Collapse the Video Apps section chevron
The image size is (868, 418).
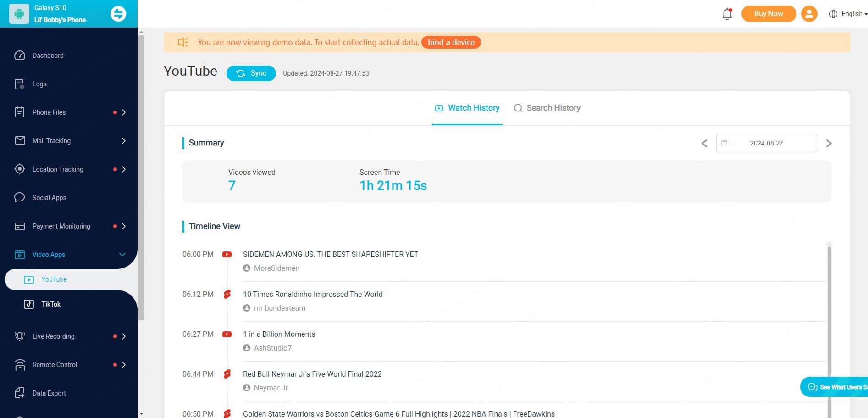point(122,255)
